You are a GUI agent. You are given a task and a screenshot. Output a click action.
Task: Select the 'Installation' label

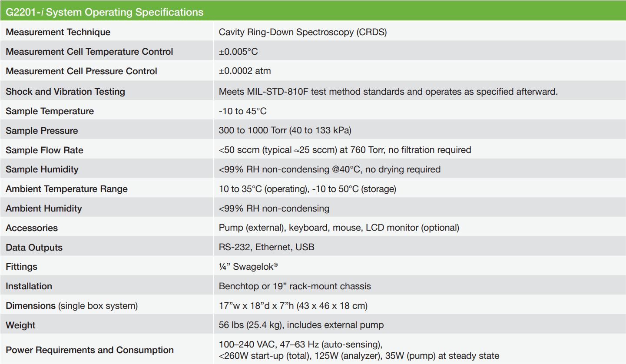coord(29,286)
